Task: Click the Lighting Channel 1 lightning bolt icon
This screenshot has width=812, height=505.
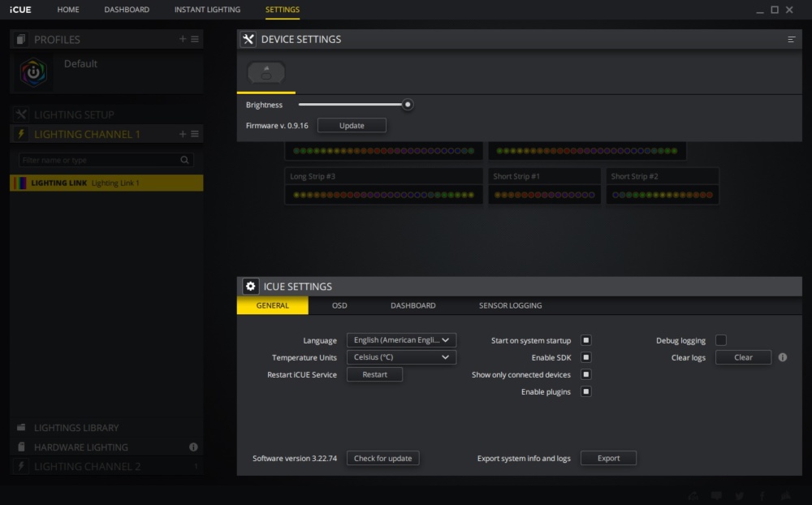Action: click(x=21, y=134)
